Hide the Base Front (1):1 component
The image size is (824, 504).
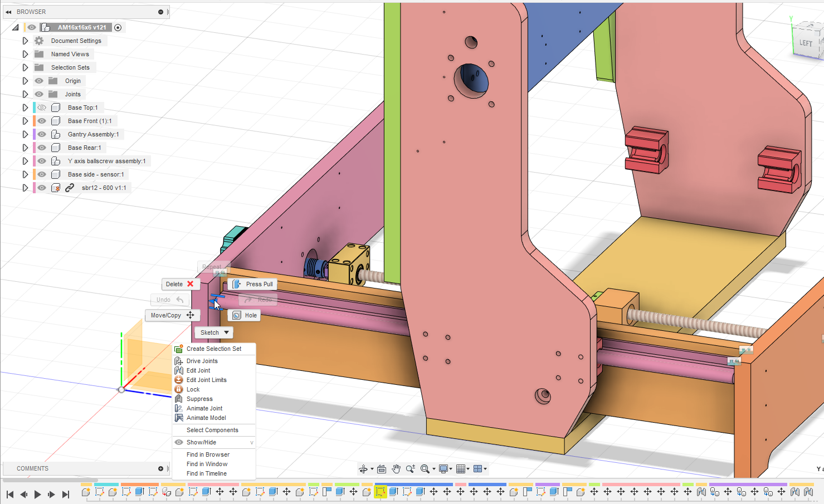[x=42, y=121]
